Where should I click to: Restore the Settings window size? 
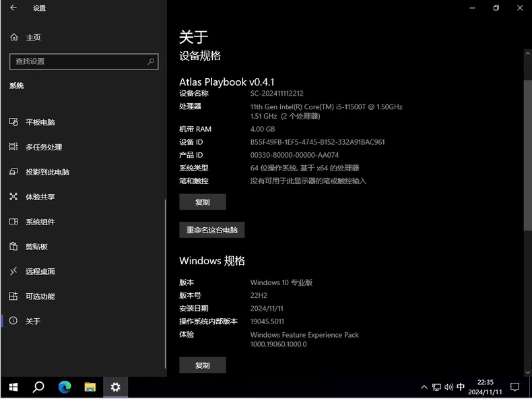(496, 8)
